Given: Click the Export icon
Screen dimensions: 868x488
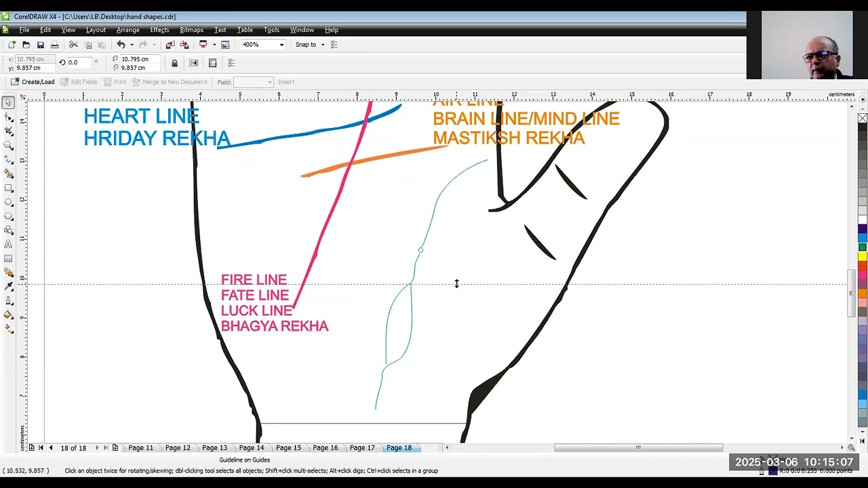Looking at the screenshot, I should pyautogui.click(x=184, y=45).
